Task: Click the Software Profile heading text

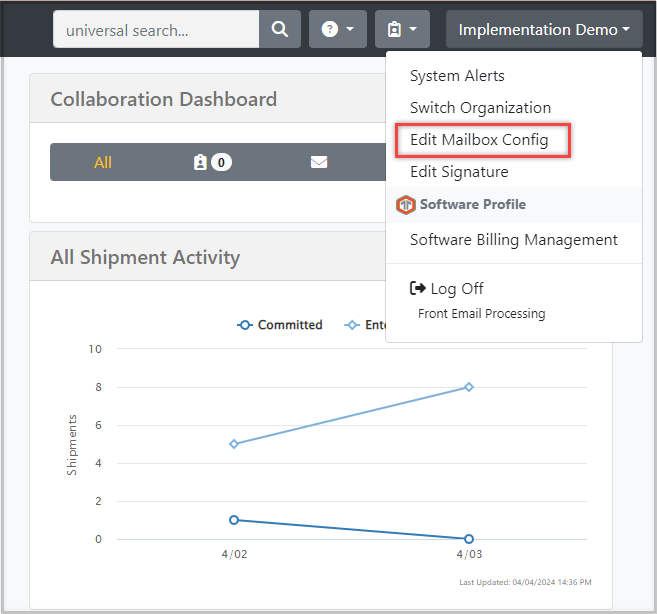Action: pyautogui.click(x=472, y=205)
